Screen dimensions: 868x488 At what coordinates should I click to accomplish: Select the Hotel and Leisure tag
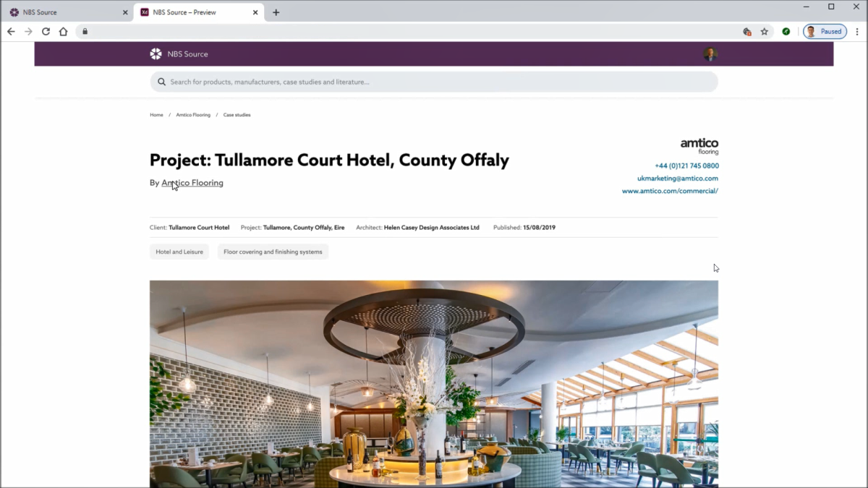(179, 252)
